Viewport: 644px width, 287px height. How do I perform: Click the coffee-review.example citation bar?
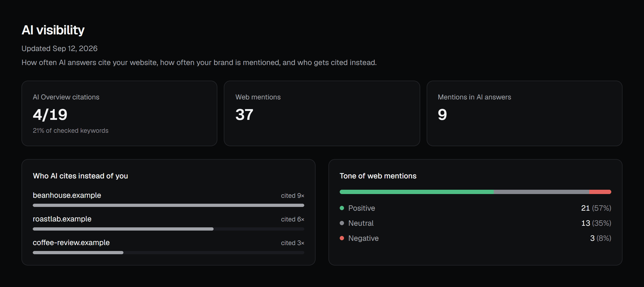click(169, 253)
